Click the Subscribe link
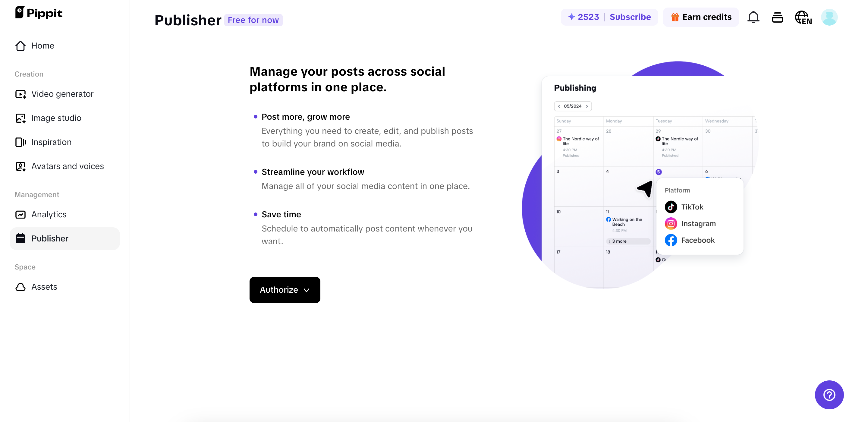868x422 pixels. (631, 17)
